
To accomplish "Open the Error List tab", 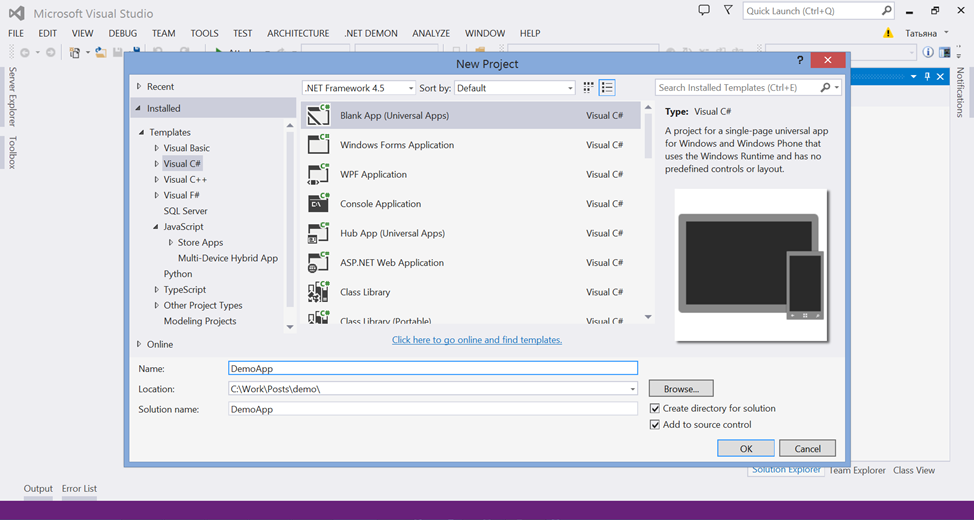I will click(80, 488).
